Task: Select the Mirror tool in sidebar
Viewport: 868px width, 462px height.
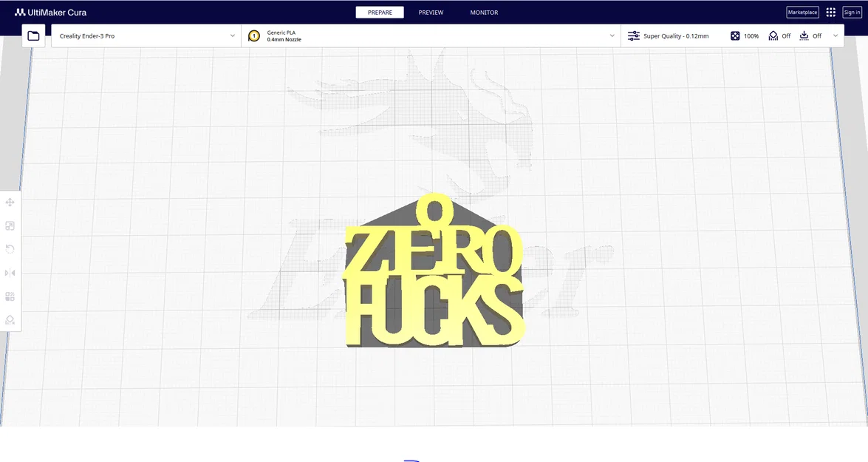Action: click(x=10, y=273)
